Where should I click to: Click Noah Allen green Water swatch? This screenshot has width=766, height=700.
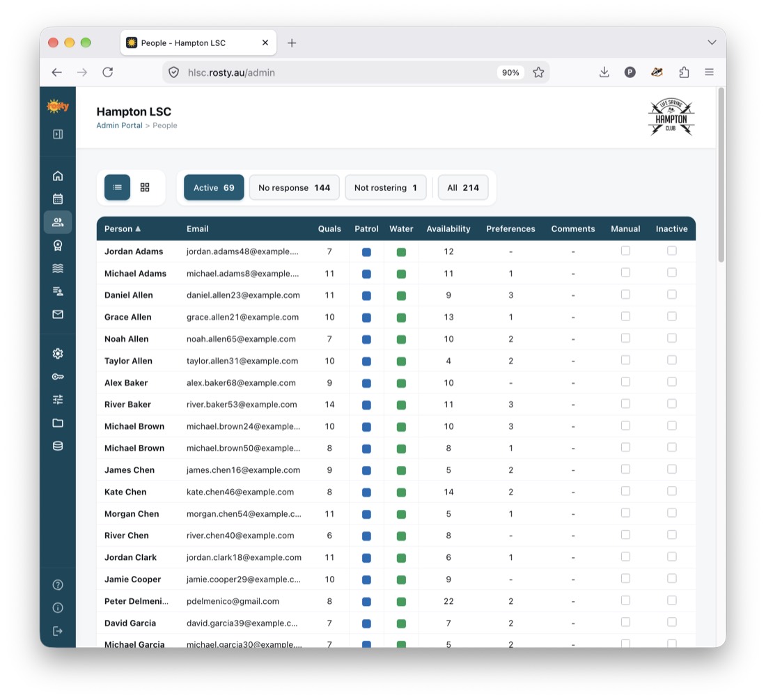tap(401, 339)
